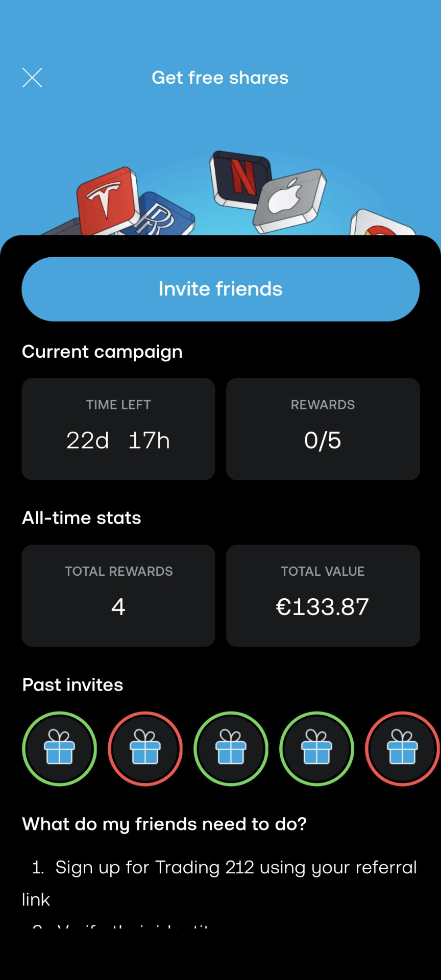Open the third past invite gift icon
The width and height of the screenshot is (441, 980).
click(x=231, y=749)
